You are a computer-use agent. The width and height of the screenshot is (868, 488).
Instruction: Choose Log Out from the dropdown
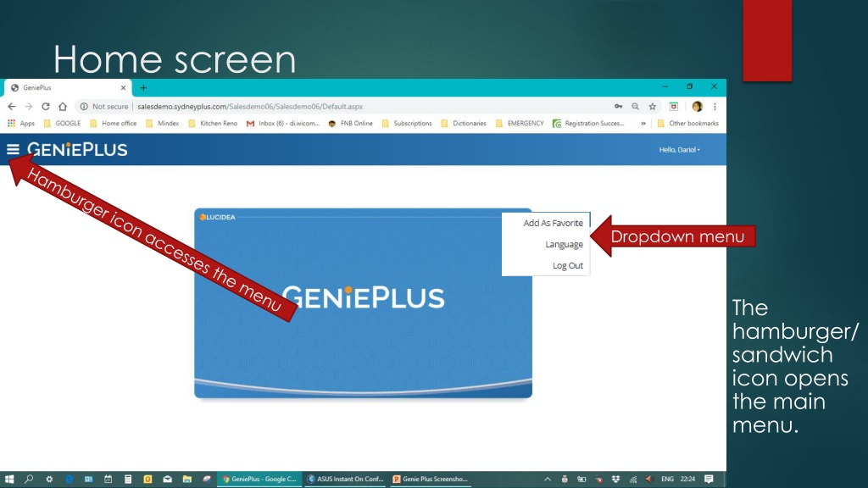(567, 265)
